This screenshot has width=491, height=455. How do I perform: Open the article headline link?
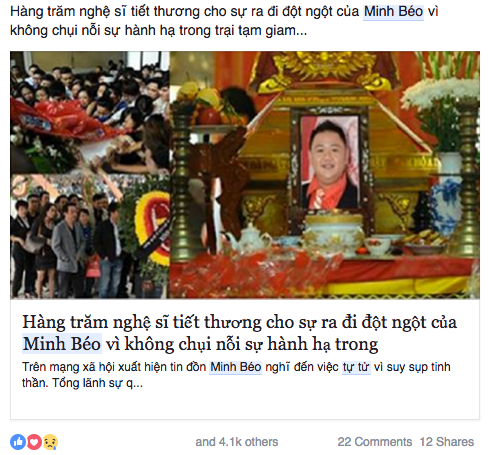pos(239,333)
